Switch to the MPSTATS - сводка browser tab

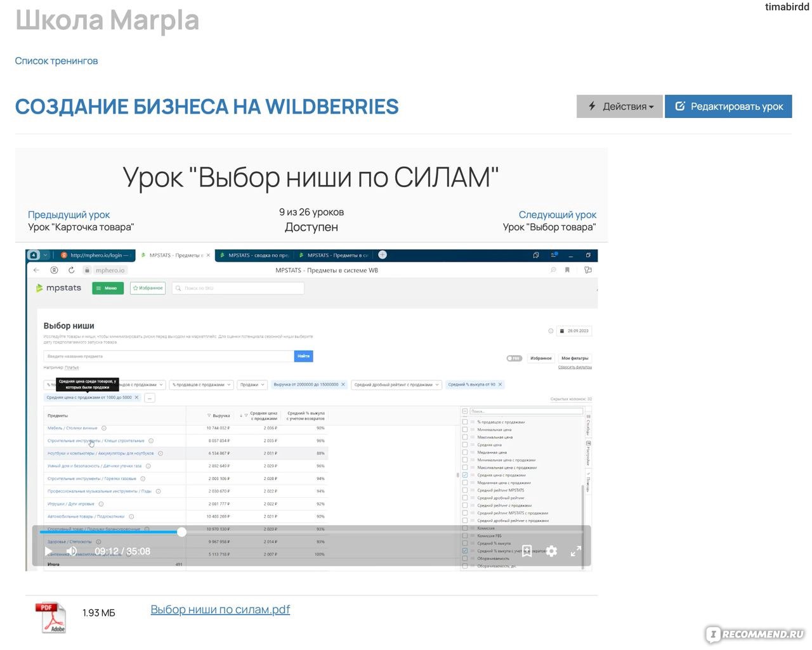(254, 255)
